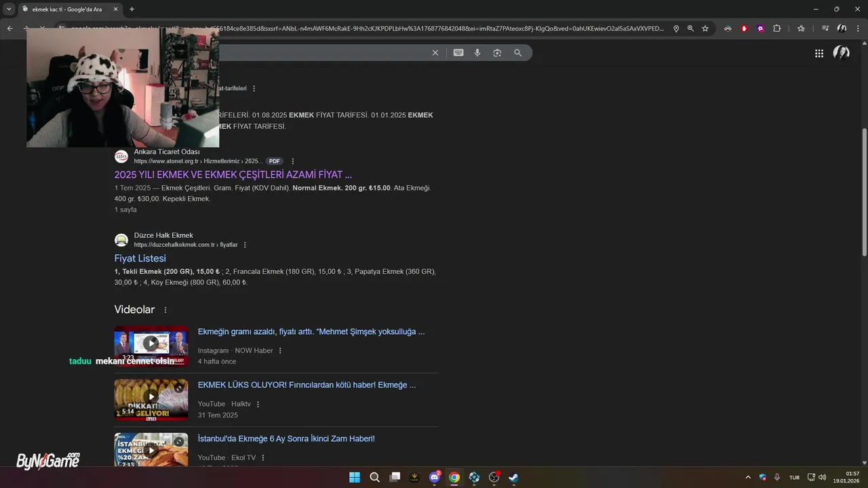Open Discord from the taskbar
Screen dimensions: 868x488
pos(435,477)
